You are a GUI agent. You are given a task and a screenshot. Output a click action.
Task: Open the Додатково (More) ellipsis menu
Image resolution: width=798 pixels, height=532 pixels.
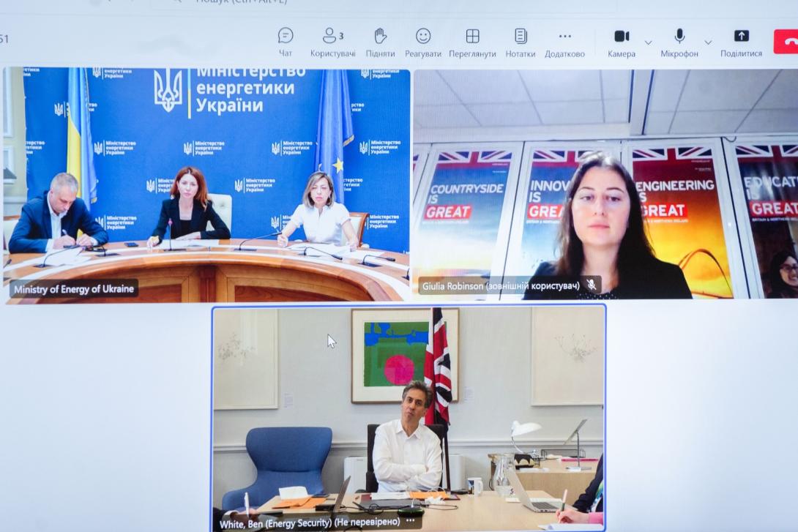coord(564,36)
